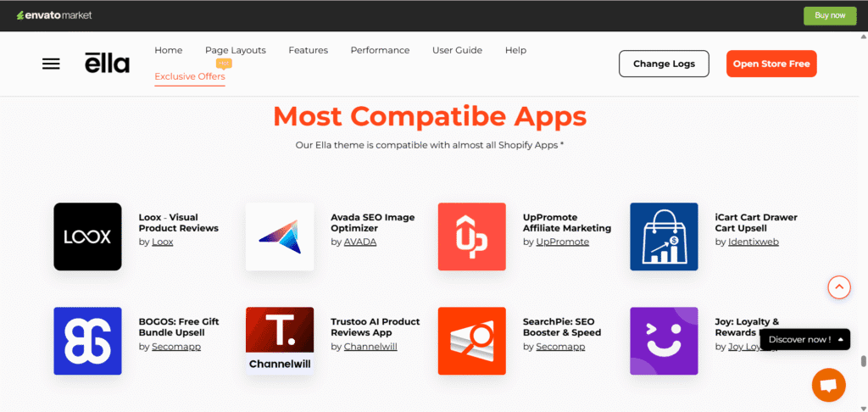Click the page vertical scrollbar thumb
This screenshot has height=412, width=868.
pos(863,361)
